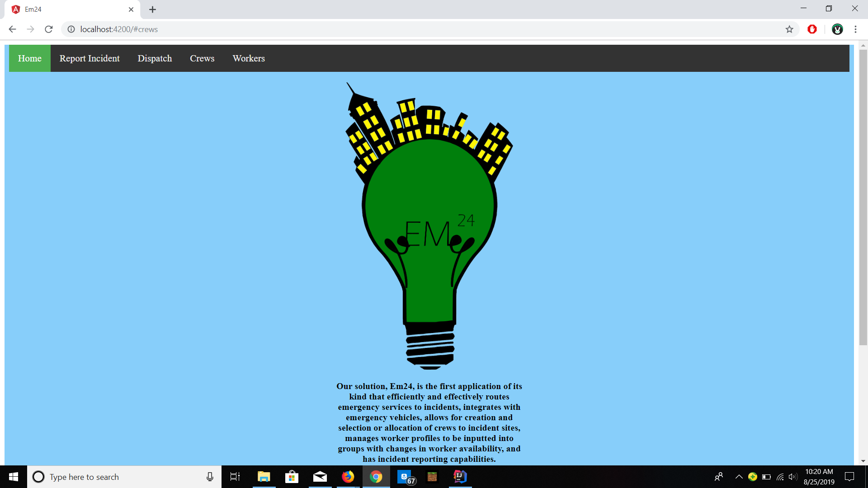Click the red ad blocker extension icon
The height and width of the screenshot is (488, 868).
click(x=812, y=29)
